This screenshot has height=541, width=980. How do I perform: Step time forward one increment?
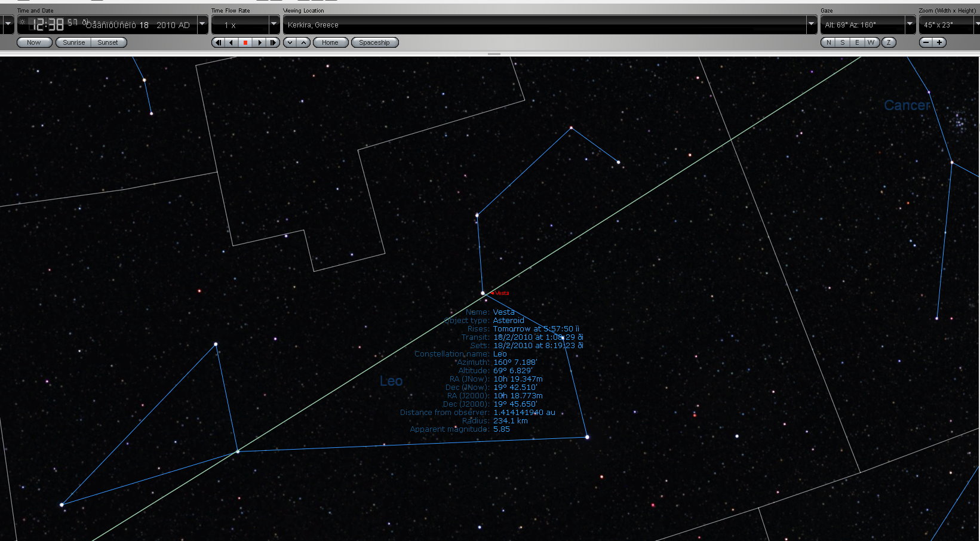click(273, 42)
